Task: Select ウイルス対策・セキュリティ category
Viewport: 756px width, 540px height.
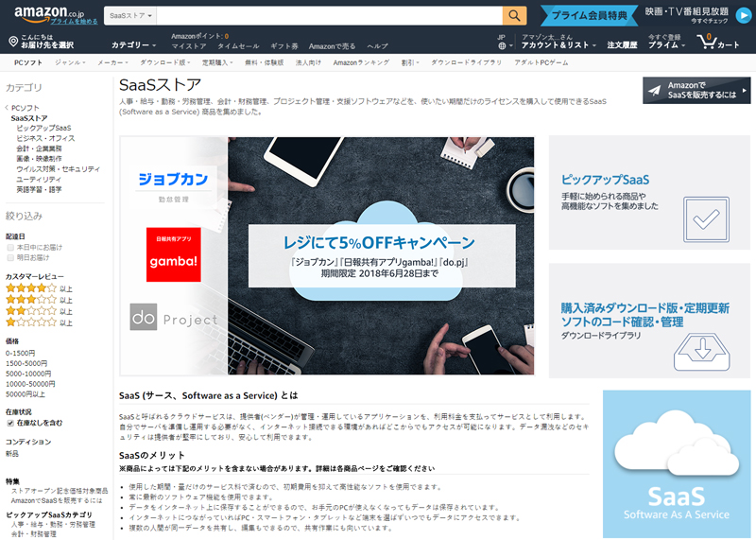Action: 59,169
